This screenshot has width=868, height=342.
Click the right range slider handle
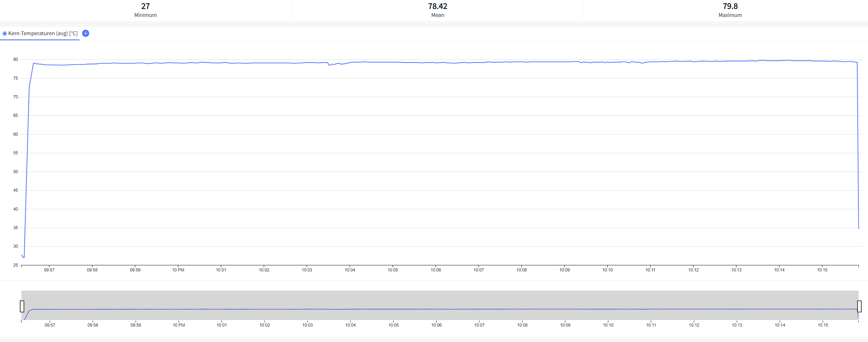pos(859,306)
